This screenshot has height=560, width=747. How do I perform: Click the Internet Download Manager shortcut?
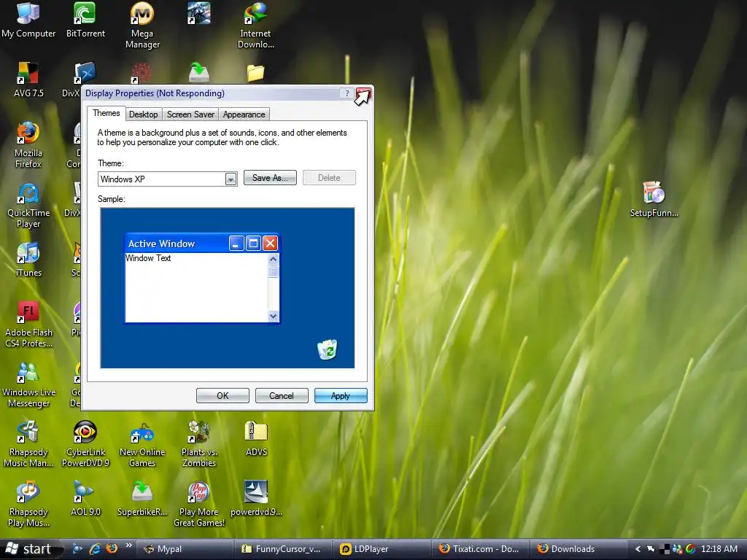(255, 26)
